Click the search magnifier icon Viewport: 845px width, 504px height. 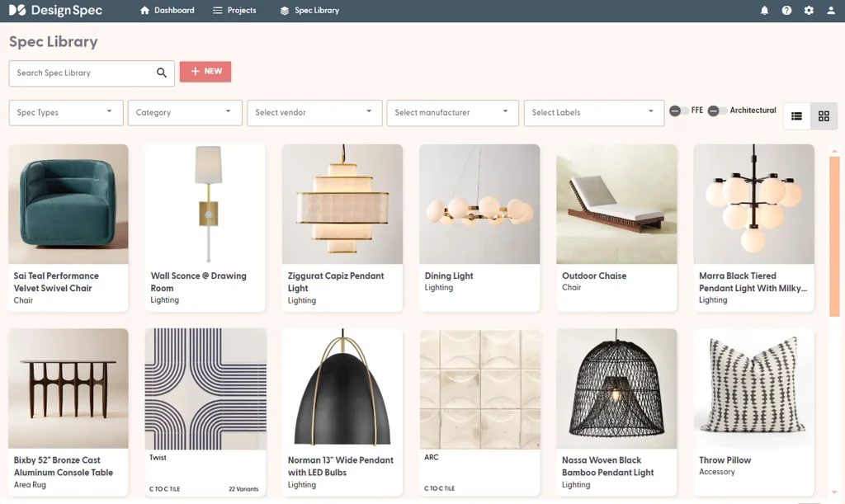coord(162,73)
